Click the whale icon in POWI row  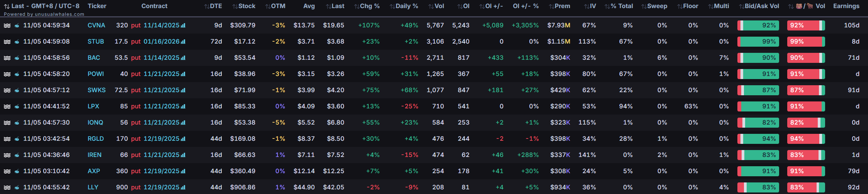(17, 74)
